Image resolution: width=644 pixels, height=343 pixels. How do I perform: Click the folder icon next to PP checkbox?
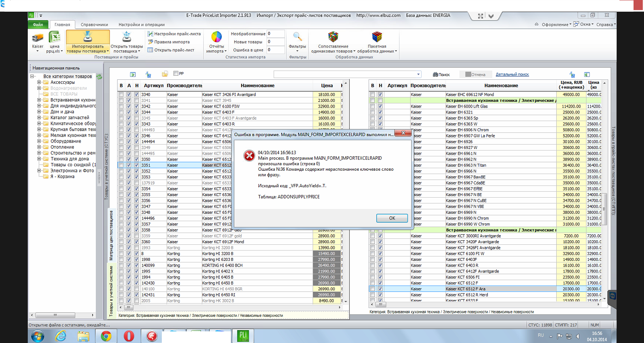[165, 74]
